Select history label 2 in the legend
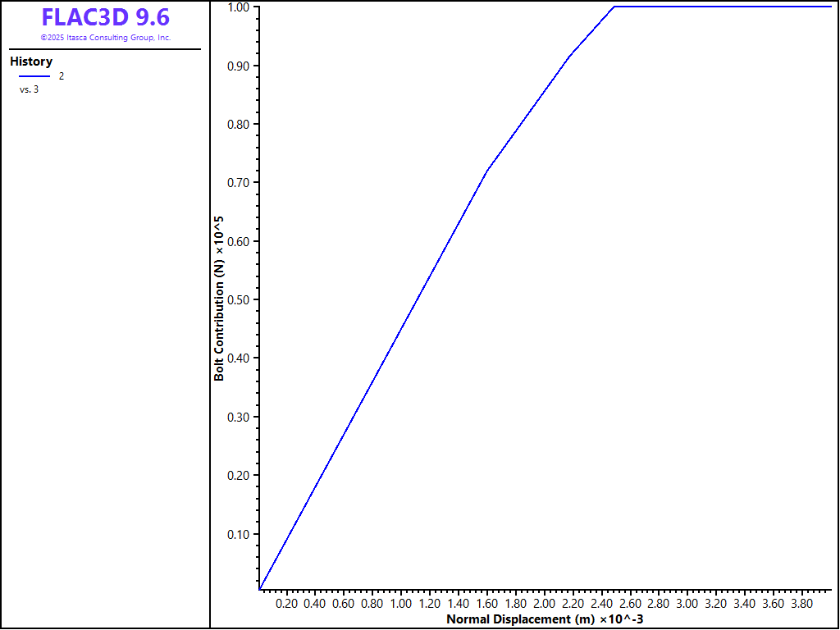Viewport: 840px width, 630px height. coord(61,76)
